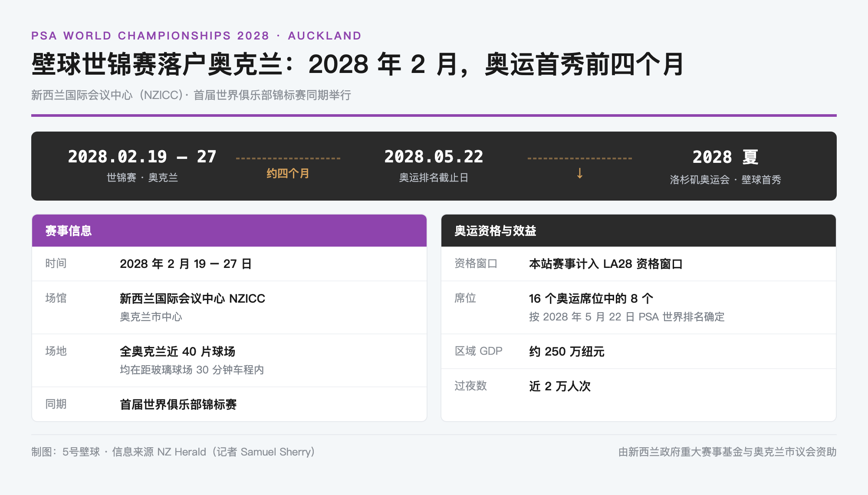Click the value '全奥克兰近 40 片球场'
Screen dimensions: 868x495
point(178,351)
